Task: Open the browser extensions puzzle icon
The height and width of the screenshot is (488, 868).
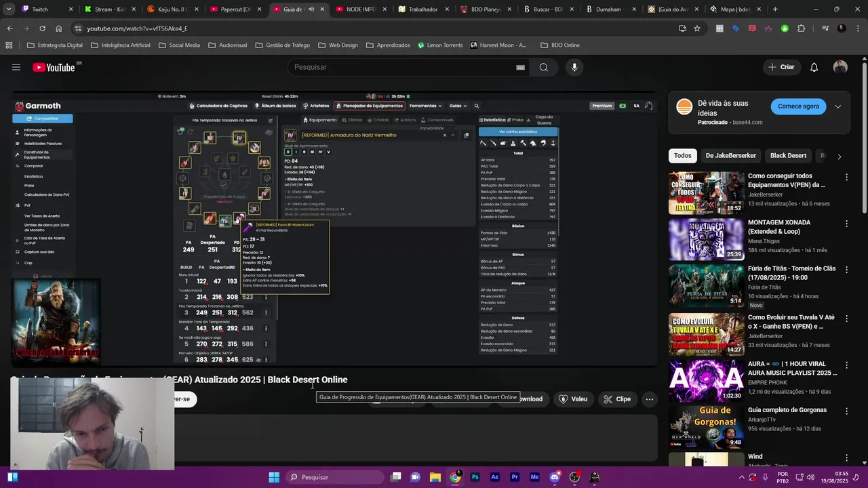Action: 801,28
